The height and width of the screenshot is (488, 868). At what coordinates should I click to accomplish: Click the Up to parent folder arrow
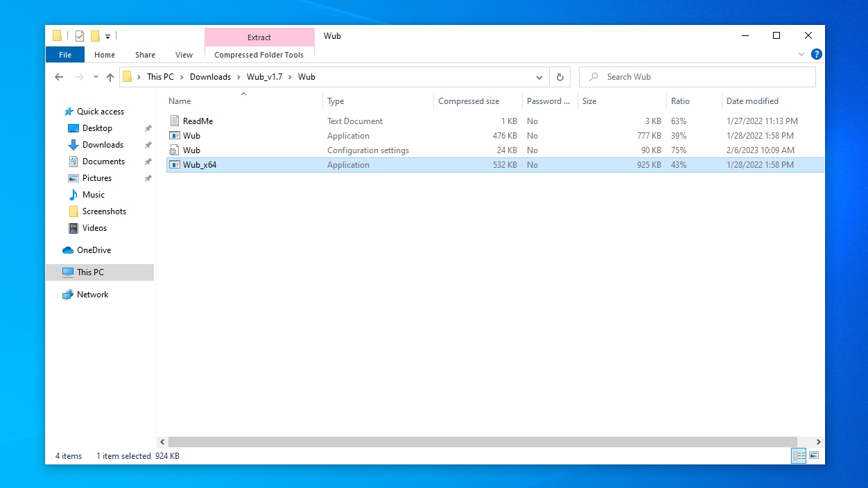tap(110, 77)
